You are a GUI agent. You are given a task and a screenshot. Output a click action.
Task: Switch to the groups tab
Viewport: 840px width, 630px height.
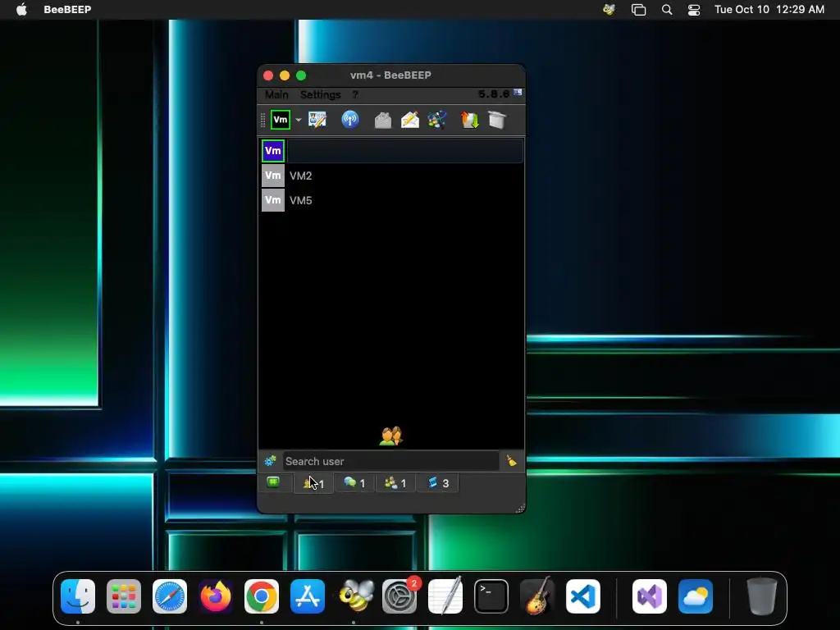click(395, 483)
